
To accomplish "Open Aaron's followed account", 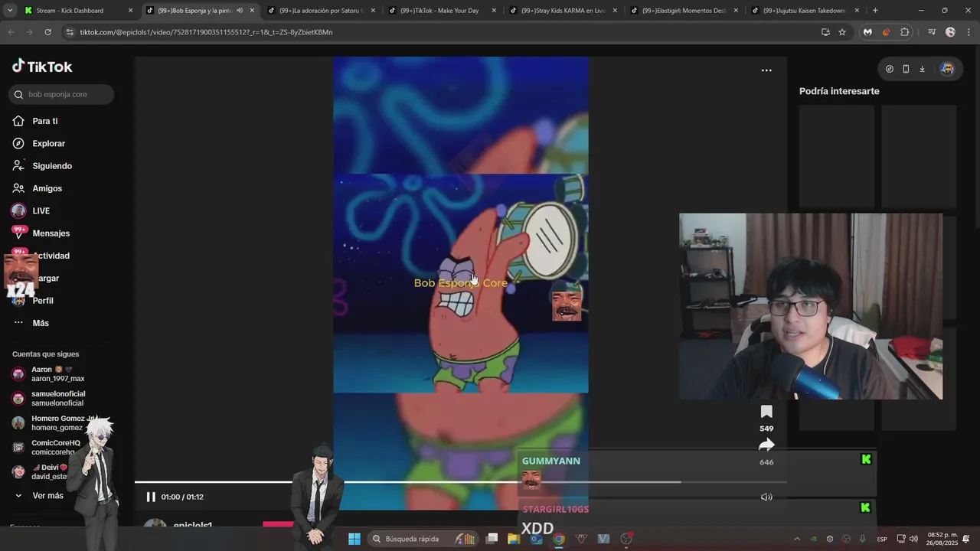I will click(x=49, y=373).
